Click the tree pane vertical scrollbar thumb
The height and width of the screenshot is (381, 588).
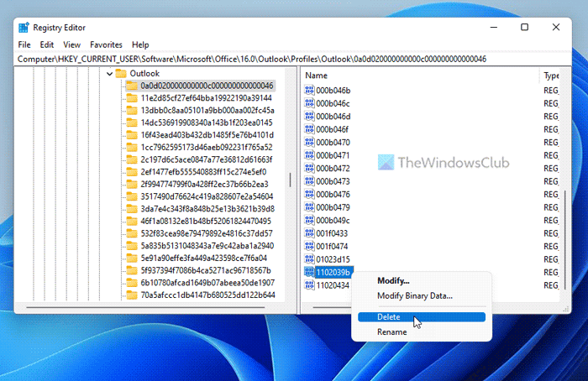pos(291,180)
